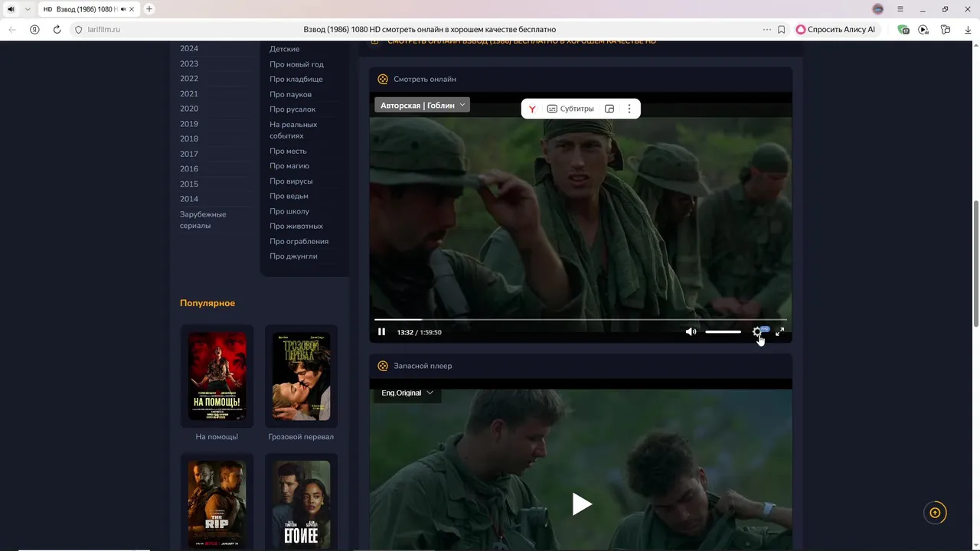
Task: Mute the tab using its speaker icon
Action: 123,9
